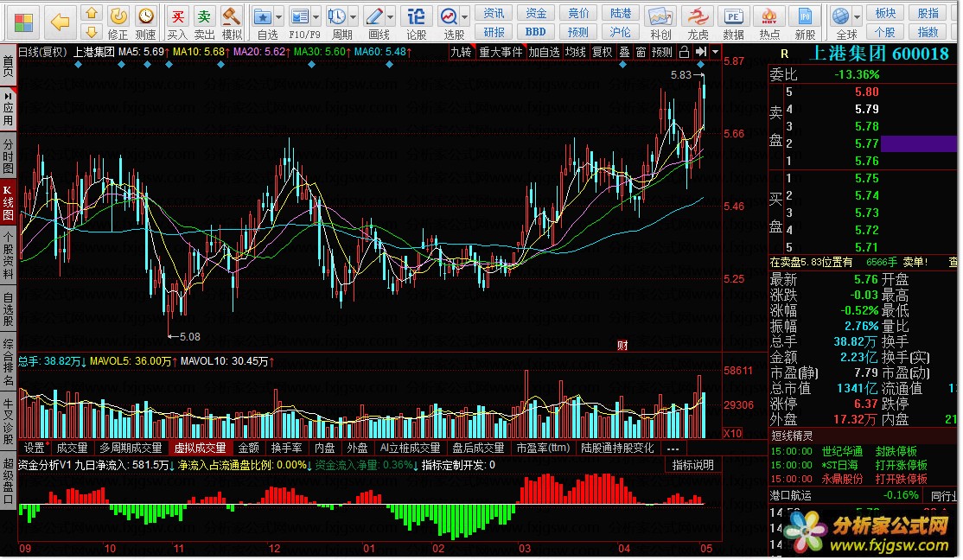Viewport: 963px width, 560px height.
Task: Click the 板块 button
Action: click(x=885, y=13)
